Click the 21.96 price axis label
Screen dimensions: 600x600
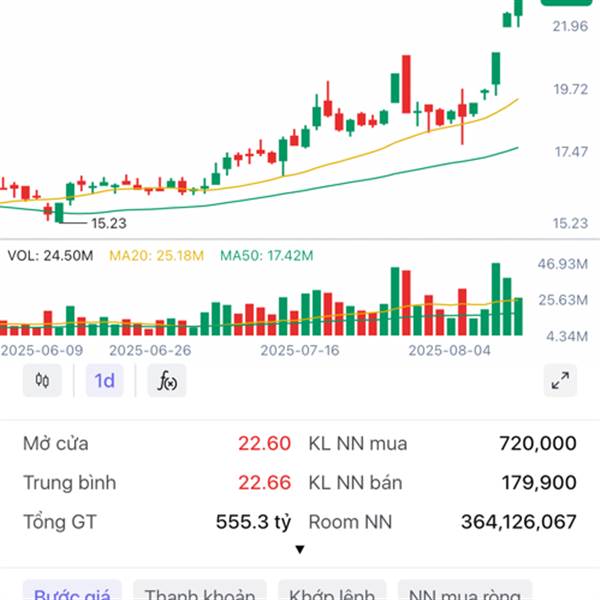coord(570,26)
